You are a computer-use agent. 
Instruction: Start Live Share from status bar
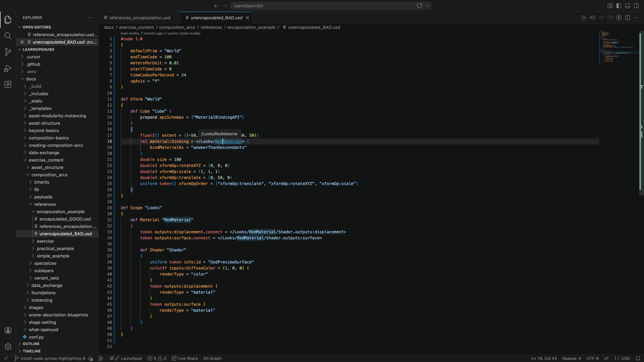185,359
